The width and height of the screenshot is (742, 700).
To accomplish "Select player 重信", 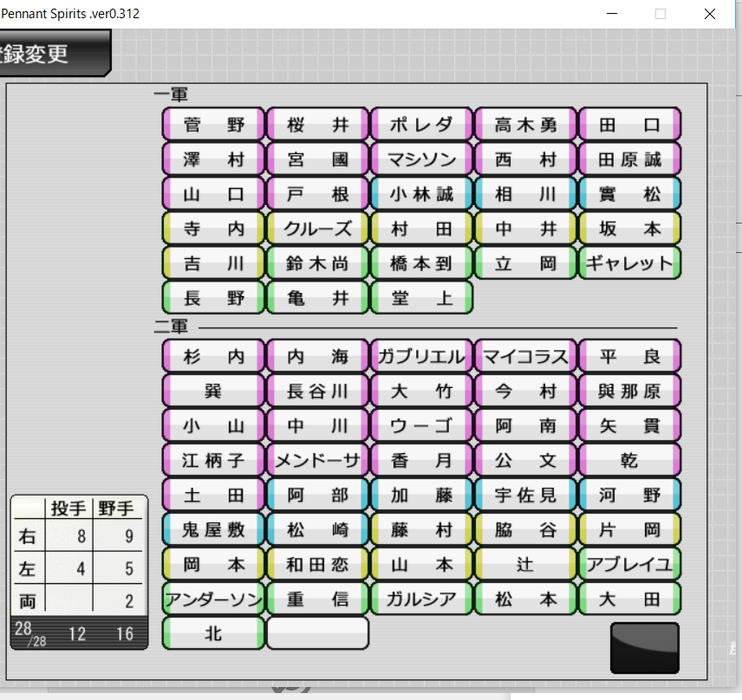I will tap(317, 600).
